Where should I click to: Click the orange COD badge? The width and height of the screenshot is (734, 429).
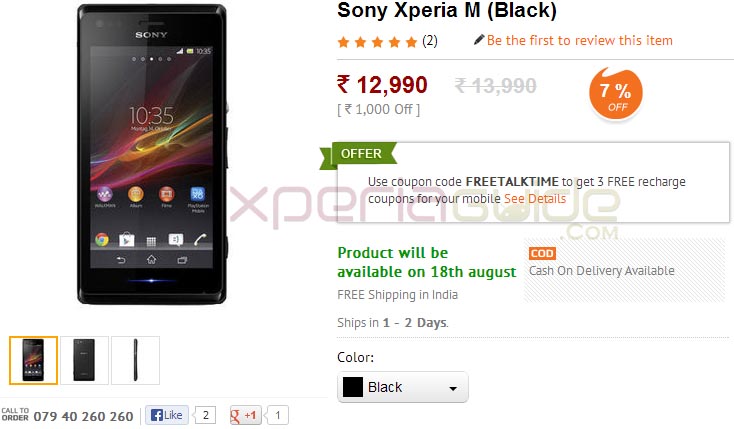tap(542, 253)
